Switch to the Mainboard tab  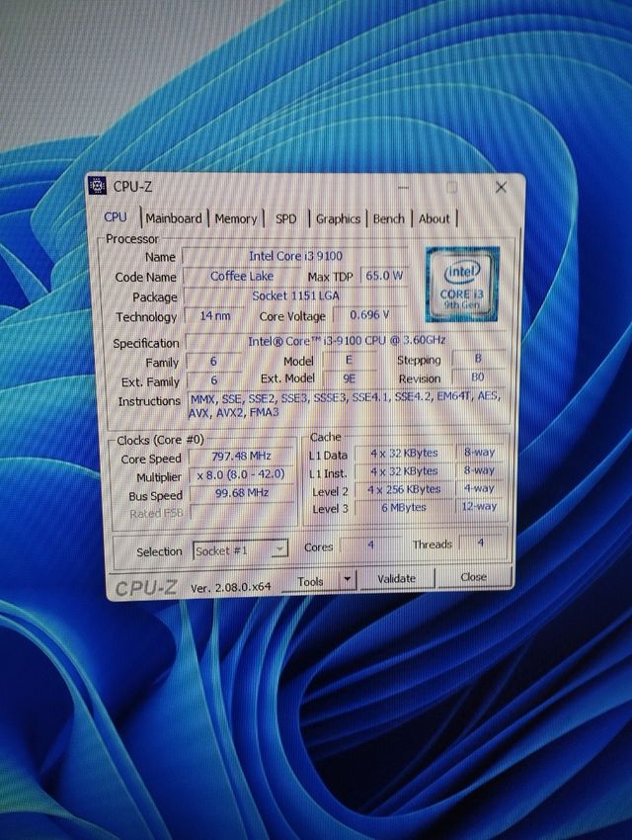(x=174, y=218)
